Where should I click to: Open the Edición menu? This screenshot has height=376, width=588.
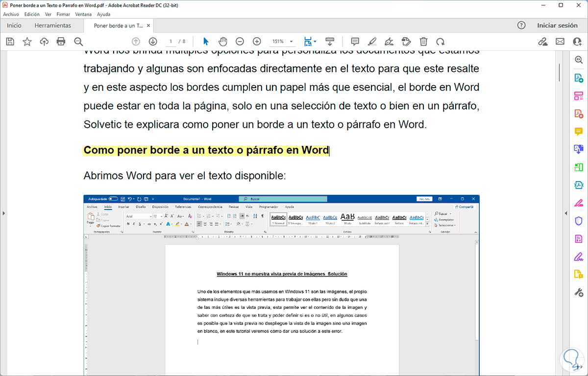pyautogui.click(x=32, y=14)
